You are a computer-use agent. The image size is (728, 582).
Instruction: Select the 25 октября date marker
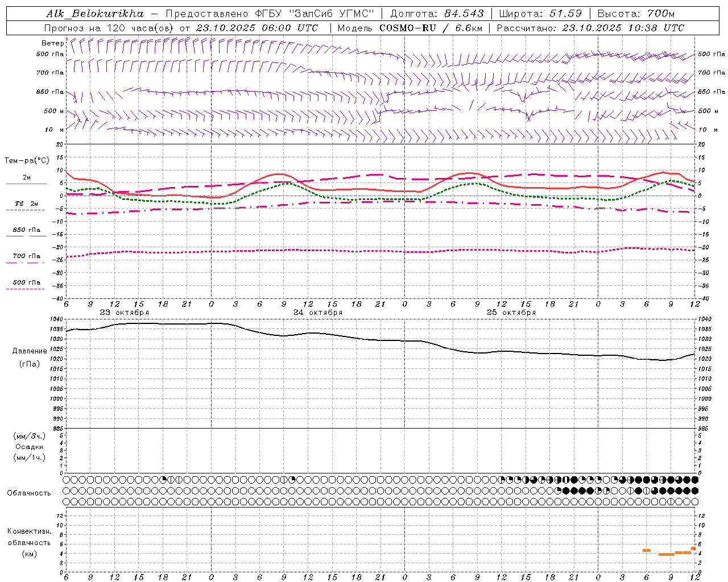511,313
